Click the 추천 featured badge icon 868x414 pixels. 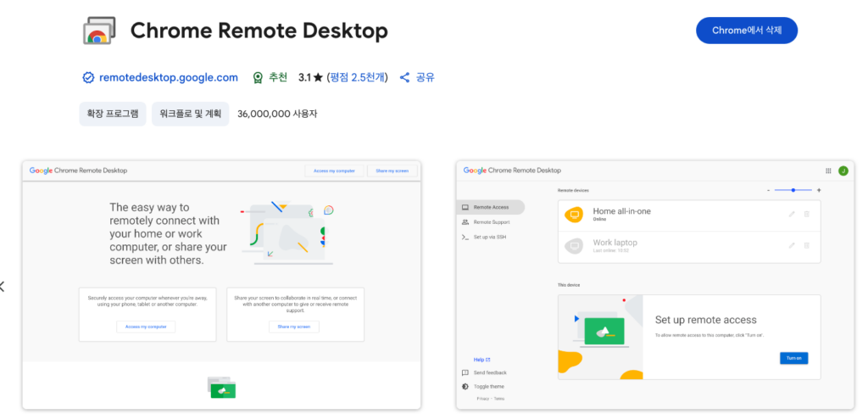click(x=258, y=77)
